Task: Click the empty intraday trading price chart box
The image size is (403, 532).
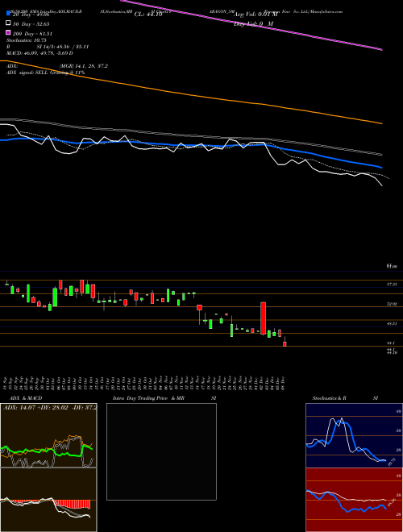Action: 161,451
